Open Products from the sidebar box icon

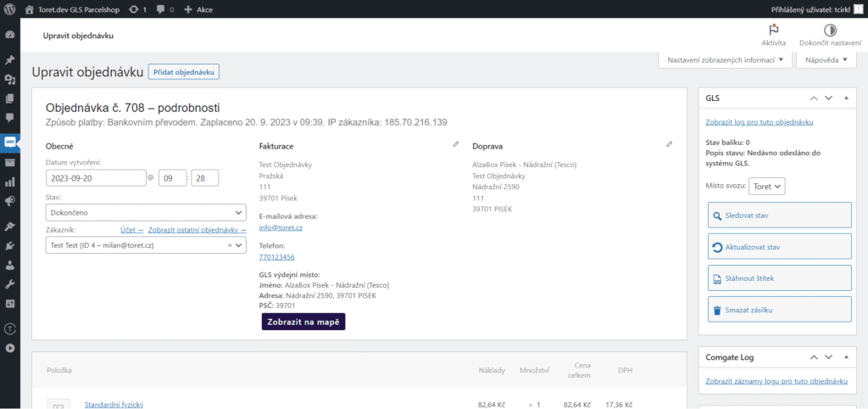point(9,162)
